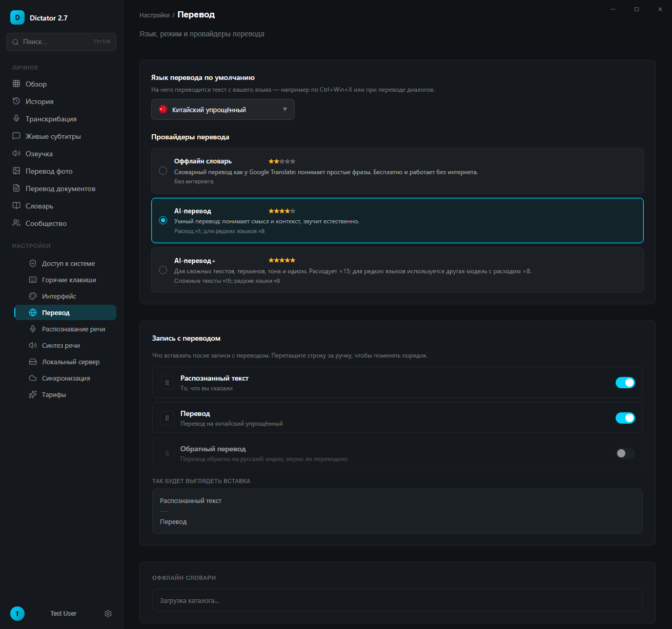
Task: Select the AI-перевод radio button
Action: point(163,220)
